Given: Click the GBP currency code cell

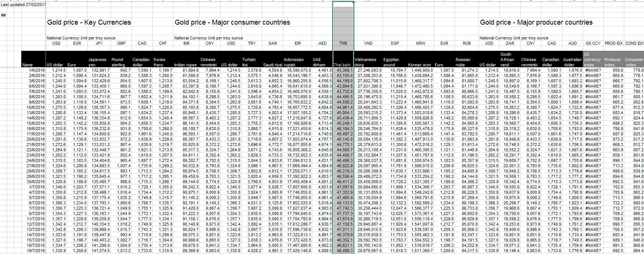Looking at the screenshot, I should click(121, 43).
